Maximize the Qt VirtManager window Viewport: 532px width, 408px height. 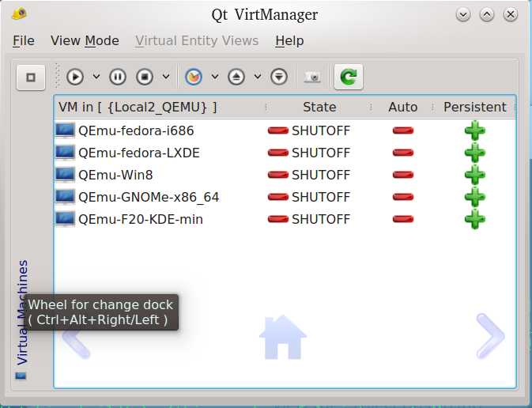click(x=487, y=14)
